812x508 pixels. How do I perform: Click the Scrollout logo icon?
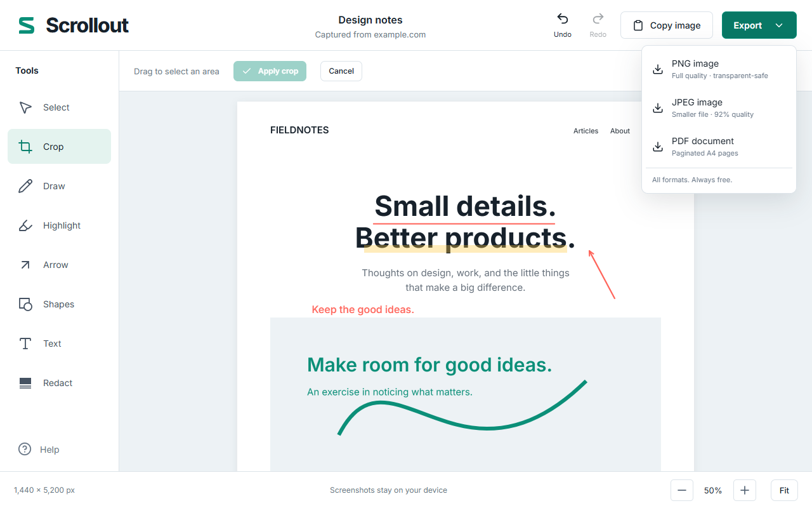click(x=27, y=25)
